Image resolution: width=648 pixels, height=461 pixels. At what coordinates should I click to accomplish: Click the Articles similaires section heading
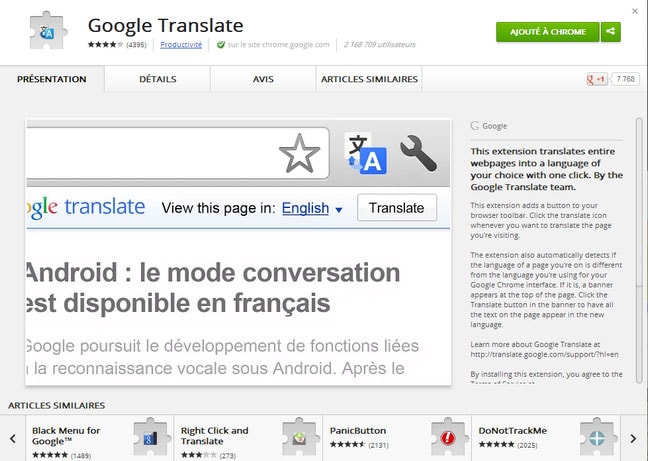click(x=57, y=405)
